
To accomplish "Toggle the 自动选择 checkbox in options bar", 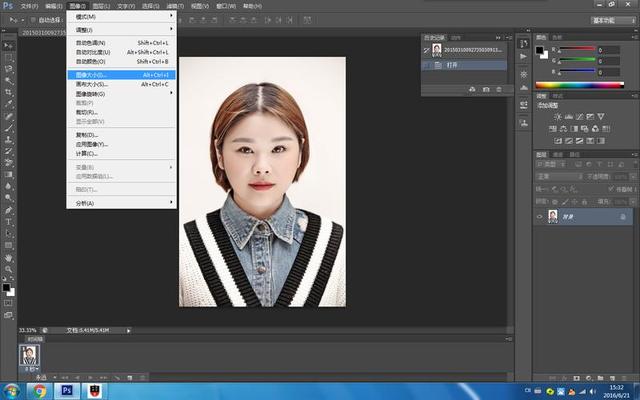I will 35,19.
